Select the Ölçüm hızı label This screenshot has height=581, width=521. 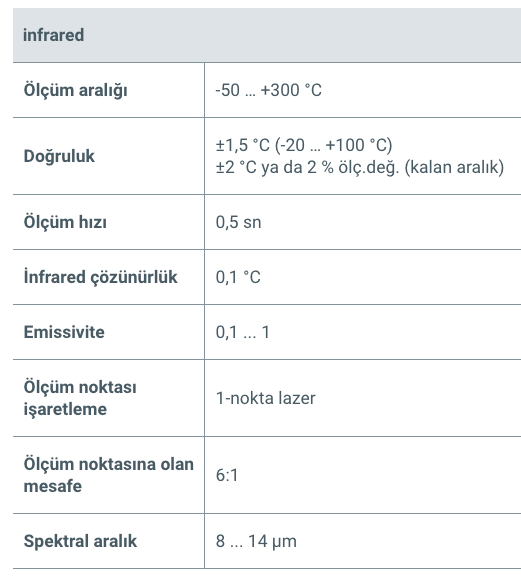65,222
